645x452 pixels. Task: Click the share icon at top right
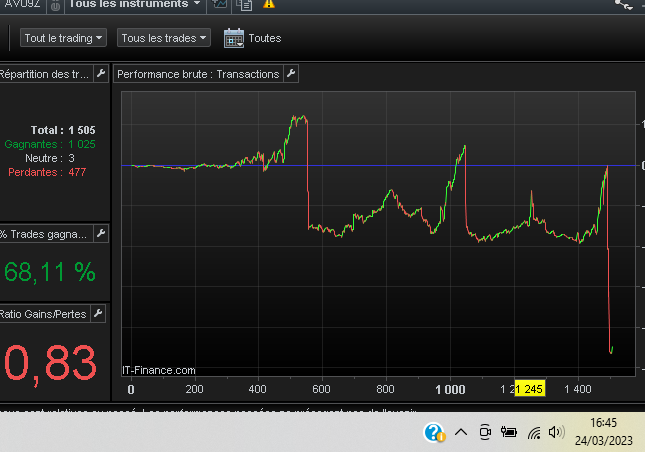click(x=624, y=5)
